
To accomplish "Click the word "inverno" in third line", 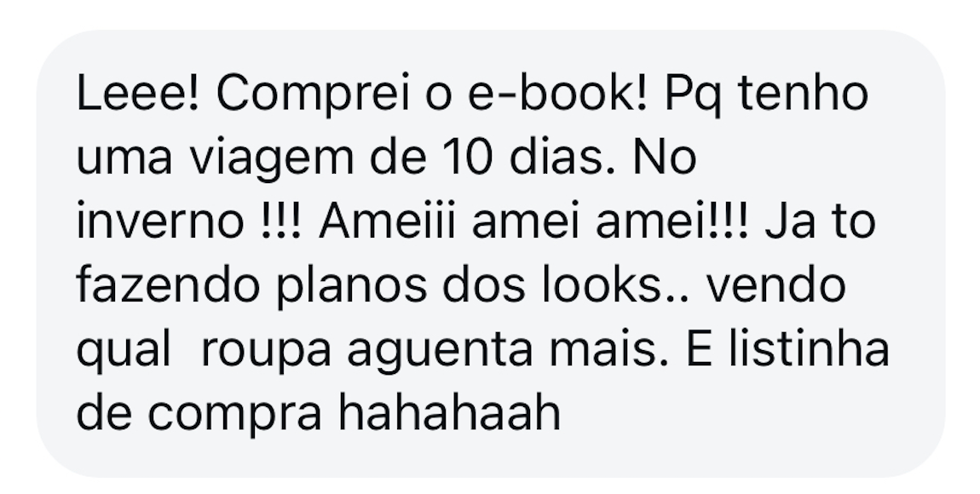I will pyautogui.click(x=160, y=221).
